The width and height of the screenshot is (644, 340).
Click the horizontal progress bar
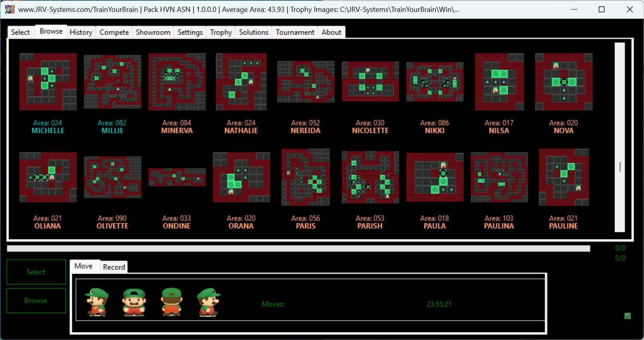click(x=298, y=249)
